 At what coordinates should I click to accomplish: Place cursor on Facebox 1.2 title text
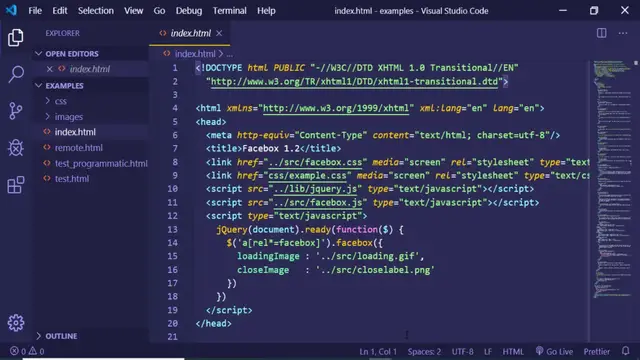click(x=271, y=149)
